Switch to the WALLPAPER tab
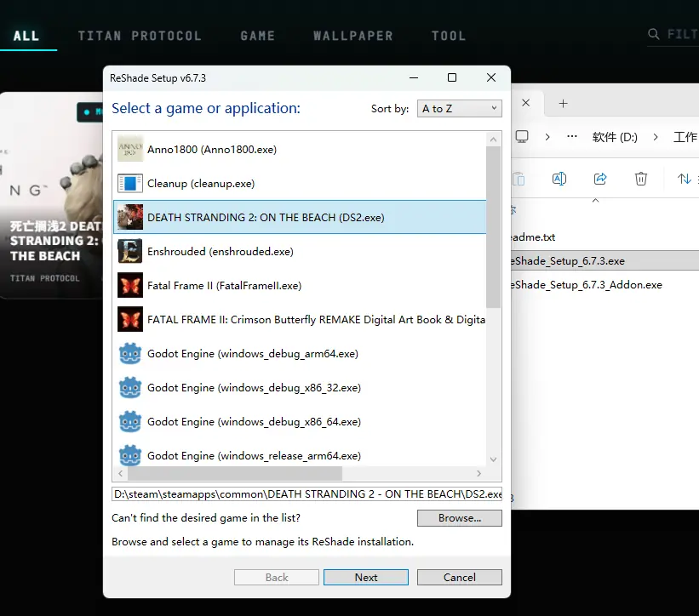This screenshot has height=616, width=699. click(352, 36)
